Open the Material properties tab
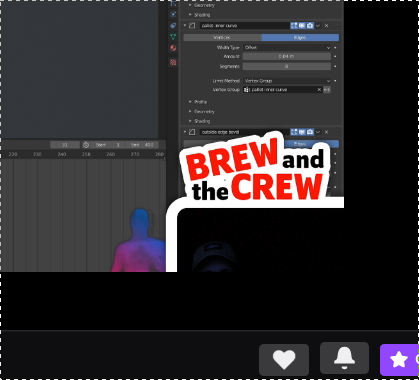This screenshot has height=380, width=419. [173, 48]
